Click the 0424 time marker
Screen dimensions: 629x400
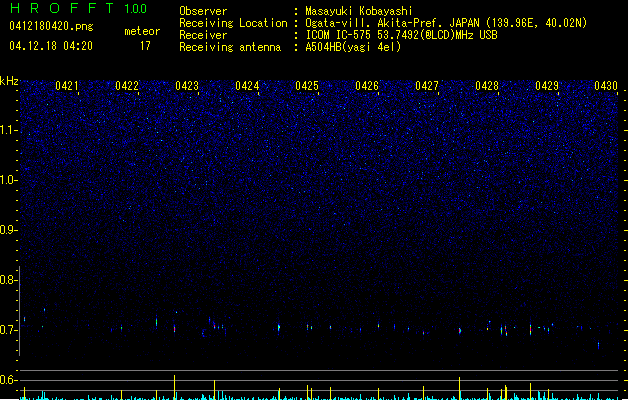[x=247, y=86]
